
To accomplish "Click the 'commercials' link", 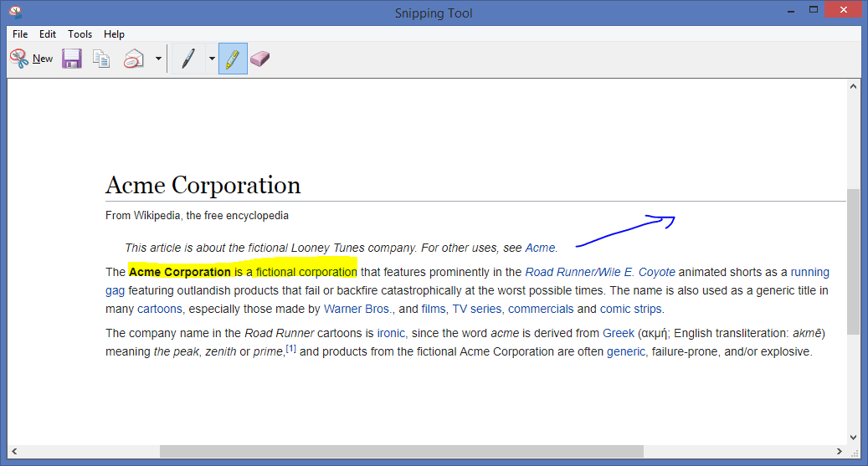I will (541, 309).
